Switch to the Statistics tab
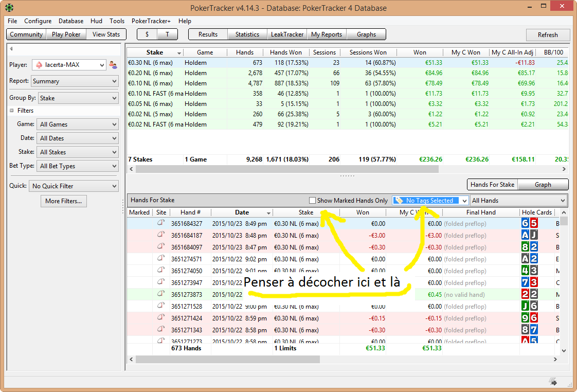This screenshot has height=392, width=577. pyautogui.click(x=247, y=34)
